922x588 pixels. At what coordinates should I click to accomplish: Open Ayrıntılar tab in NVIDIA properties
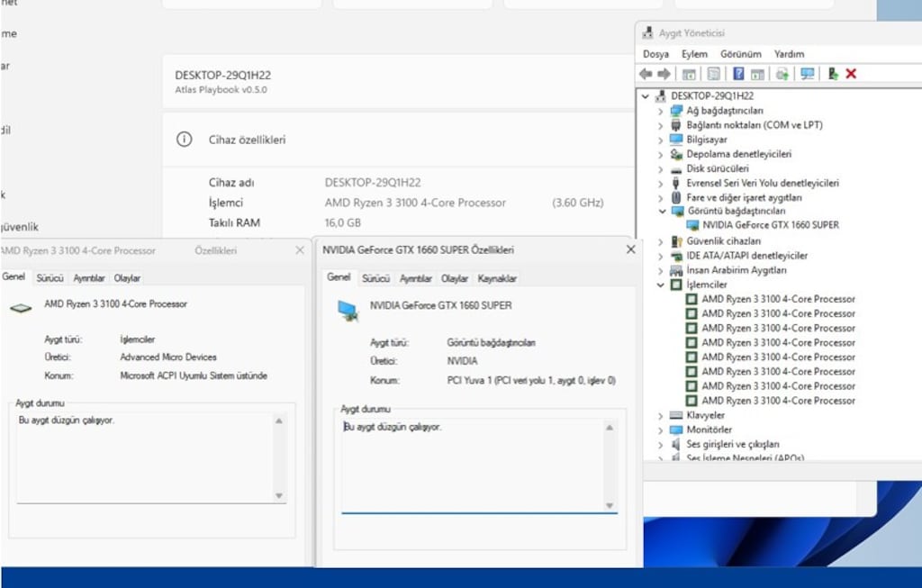[416, 278]
